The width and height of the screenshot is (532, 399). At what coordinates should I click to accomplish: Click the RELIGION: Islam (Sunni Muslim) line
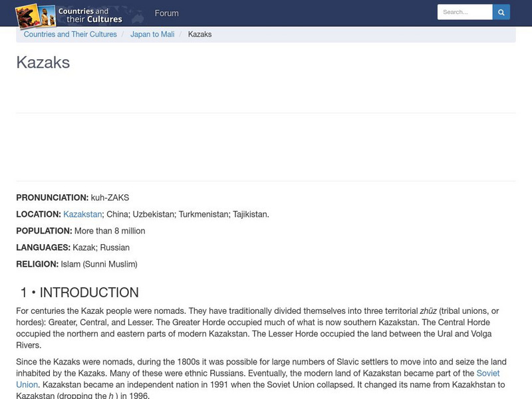pos(76,264)
